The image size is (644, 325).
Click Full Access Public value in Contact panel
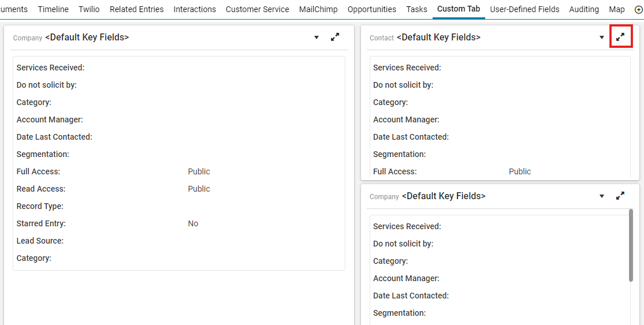point(520,171)
